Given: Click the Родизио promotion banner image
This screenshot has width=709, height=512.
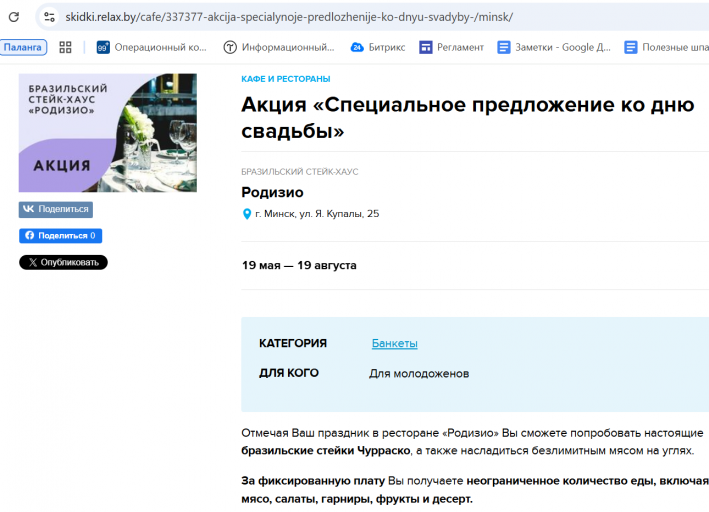Looking at the screenshot, I should tap(108, 133).
